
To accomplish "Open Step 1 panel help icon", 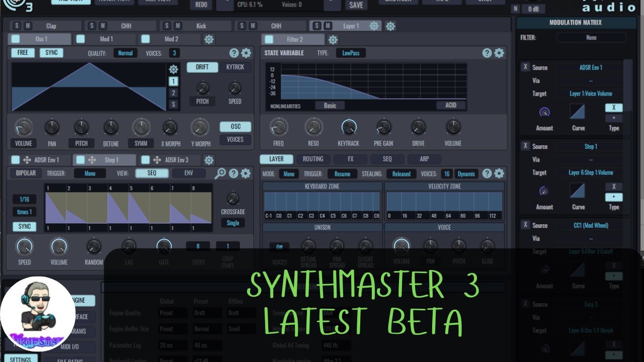I will click(233, 173).
